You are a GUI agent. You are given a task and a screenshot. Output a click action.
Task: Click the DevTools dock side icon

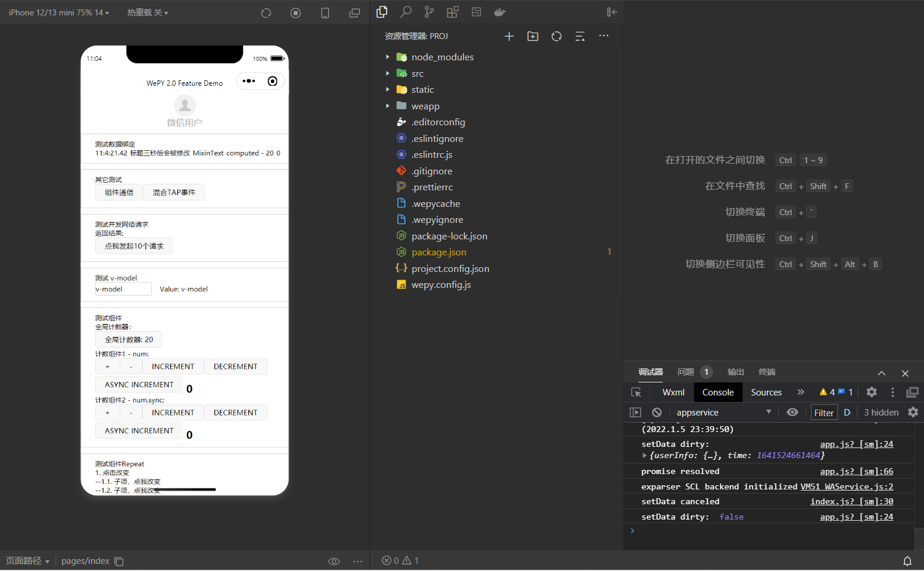coord(913,392)
